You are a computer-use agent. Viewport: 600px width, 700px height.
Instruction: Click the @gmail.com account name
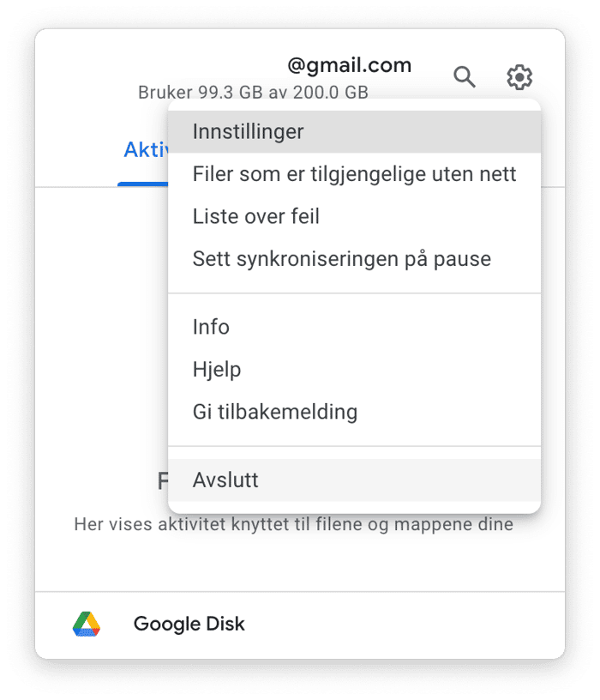[x=350, y=65]
